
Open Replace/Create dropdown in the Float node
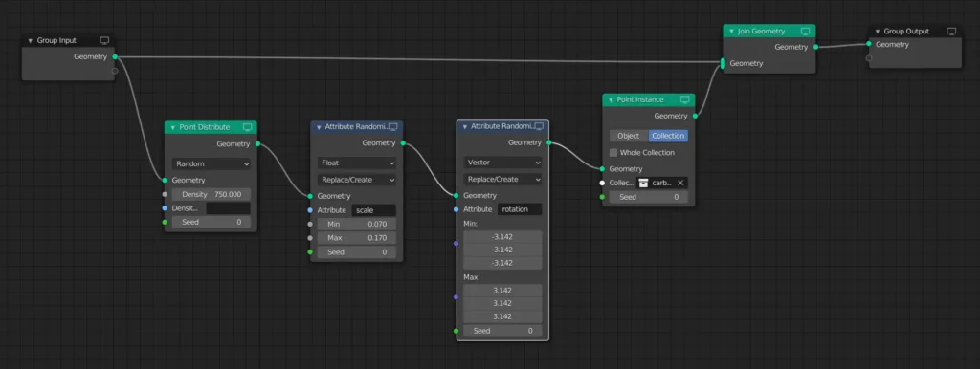[357, 180]
